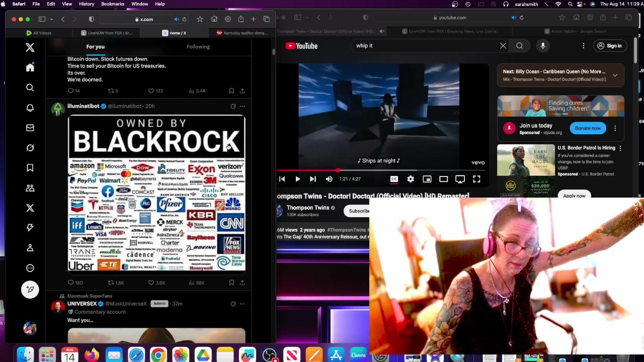
Task: Click YouTube voice search microphone
Action: click(543, 46)
